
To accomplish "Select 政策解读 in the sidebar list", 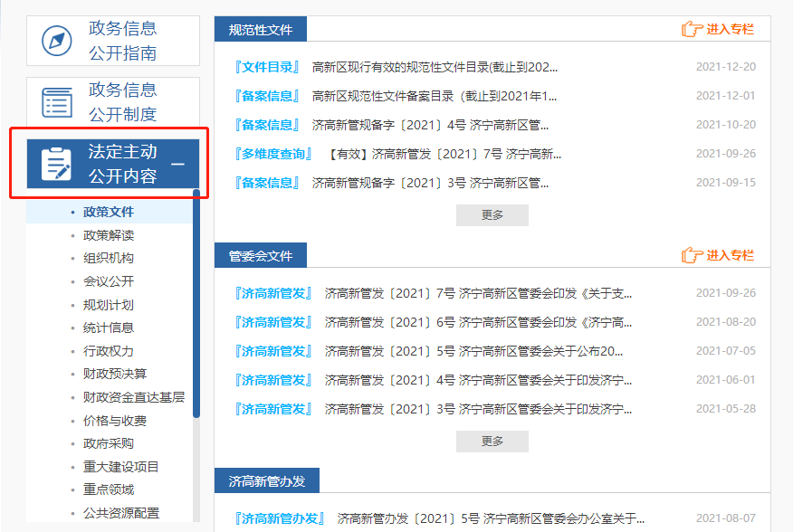I will click(x=109, y=235).
